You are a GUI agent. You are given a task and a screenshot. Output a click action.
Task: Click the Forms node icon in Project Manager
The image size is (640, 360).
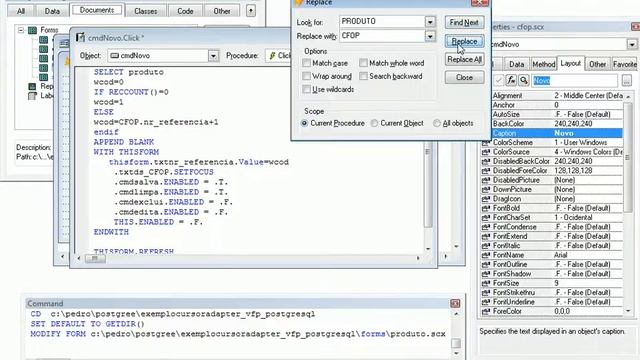pyautogui.click(x=33, y=30)
